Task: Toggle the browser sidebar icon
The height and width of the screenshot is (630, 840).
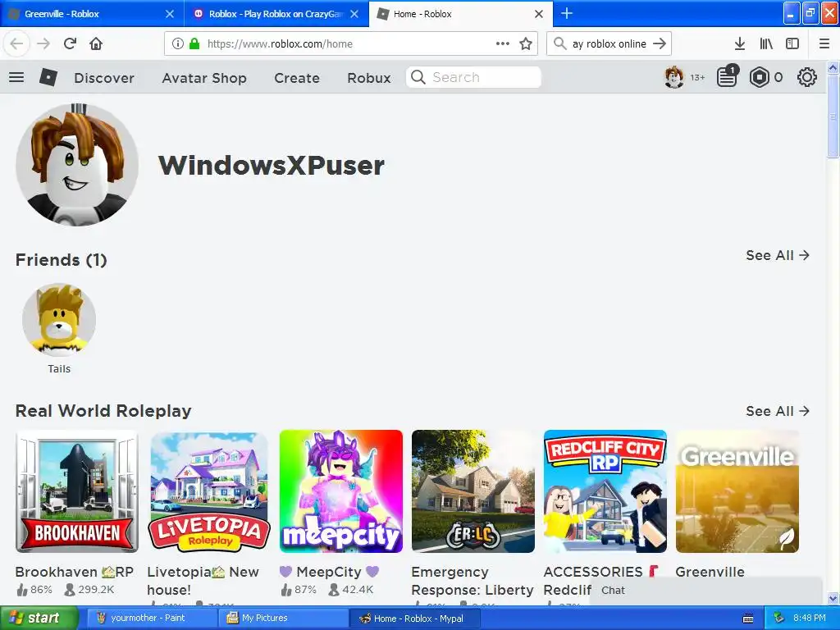Action: click(x=792, y=44)
